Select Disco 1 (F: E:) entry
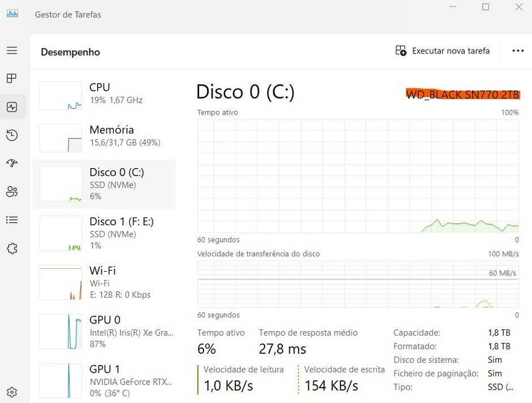532x403 pixels. click(104, 233)
